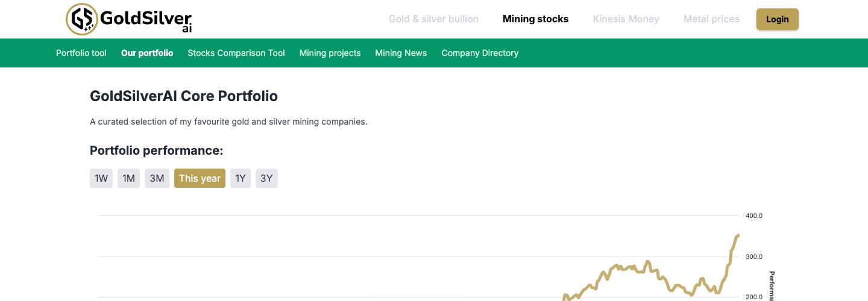
Task: Click the GoldSilverAI Core Portfolio heading
Action: tap(184, 96)
